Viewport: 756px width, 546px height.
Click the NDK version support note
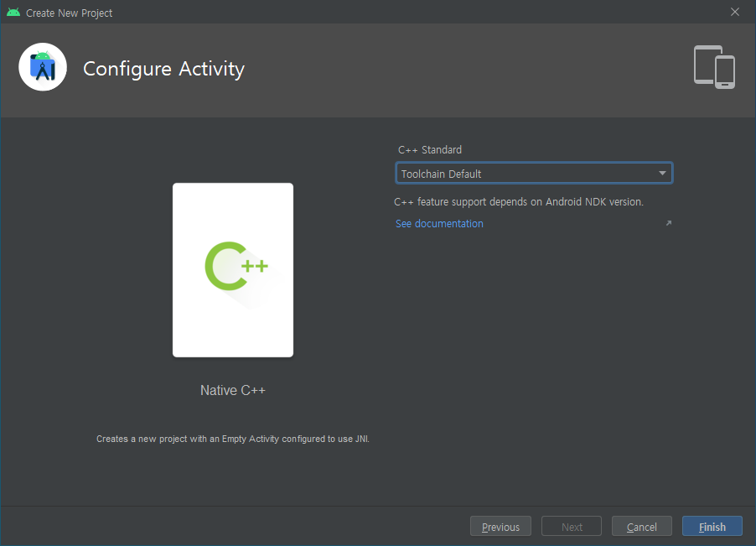pyautogui.click(x=519, y=201)
